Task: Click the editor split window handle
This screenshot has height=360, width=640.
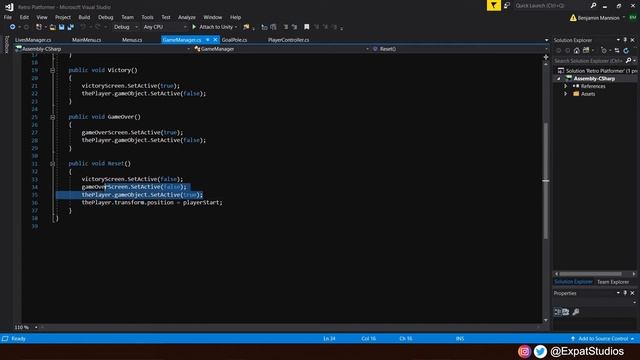Action: pos(546,58)
